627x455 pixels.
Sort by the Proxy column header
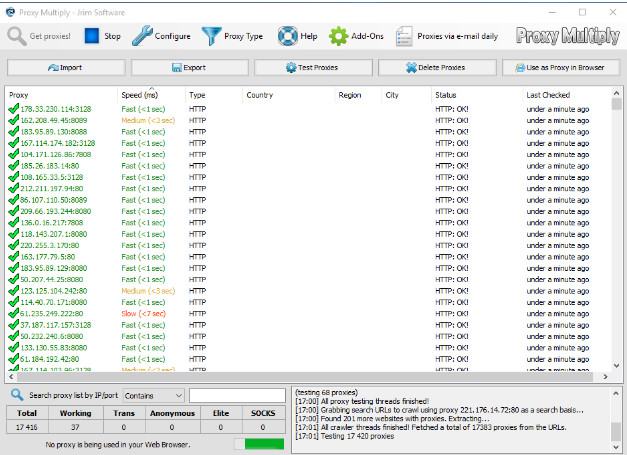[62, 95]
